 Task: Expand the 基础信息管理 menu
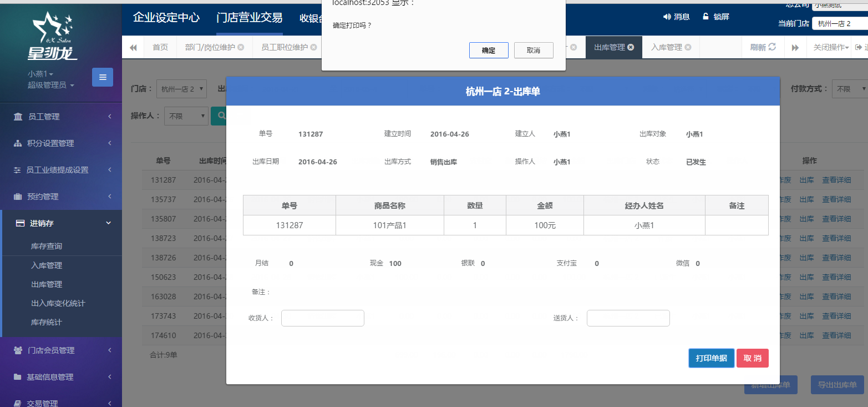pos(110,377)
